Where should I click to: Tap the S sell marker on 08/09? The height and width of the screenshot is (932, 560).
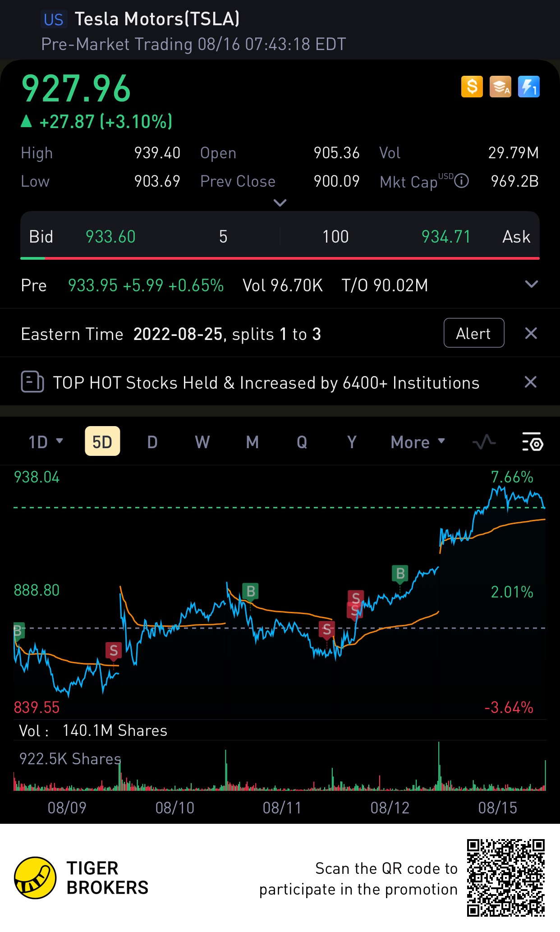[114, 651]
